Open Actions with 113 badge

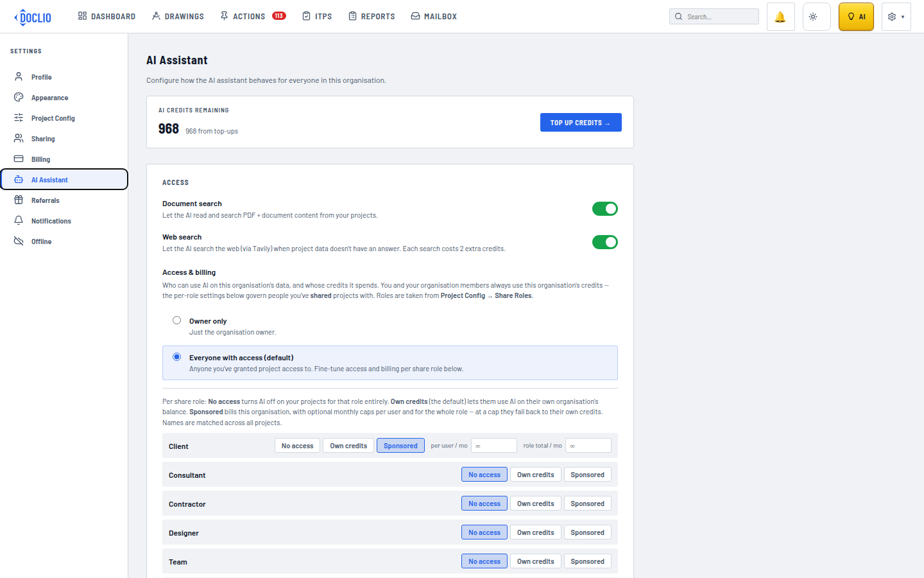tap(253, 16)
